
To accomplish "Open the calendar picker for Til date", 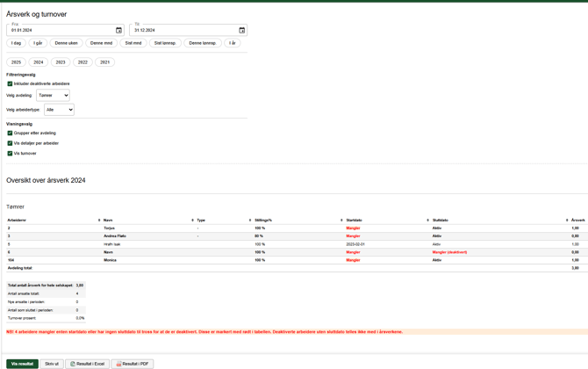I will click(242, 31).
